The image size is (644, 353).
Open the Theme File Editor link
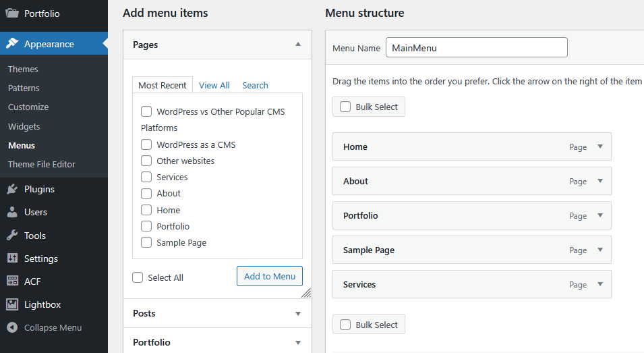[x=42, y=164]
